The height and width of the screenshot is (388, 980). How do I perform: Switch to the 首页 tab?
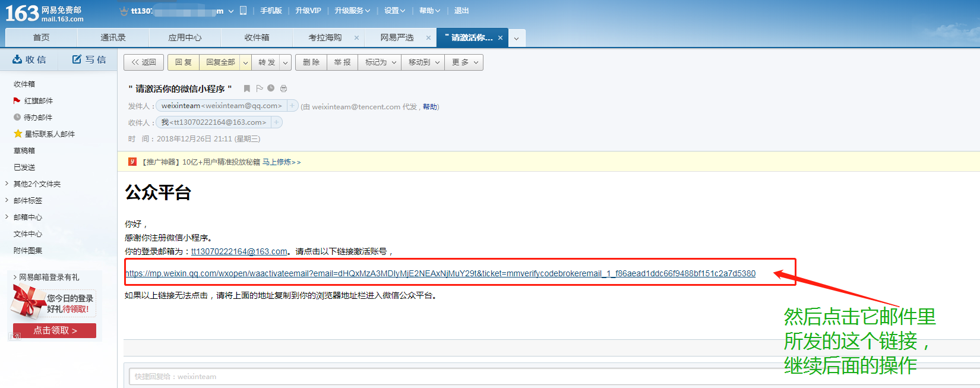click(x=41, y=37)
